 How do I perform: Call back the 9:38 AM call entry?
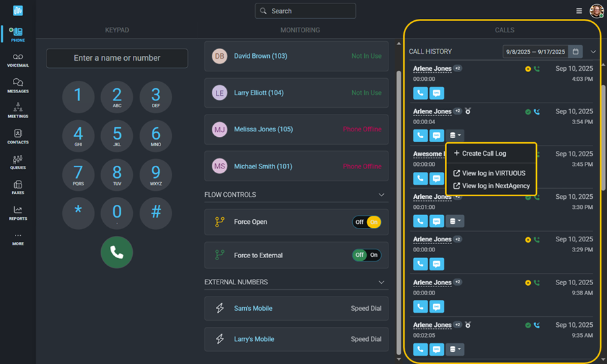[x=420, y=307]
